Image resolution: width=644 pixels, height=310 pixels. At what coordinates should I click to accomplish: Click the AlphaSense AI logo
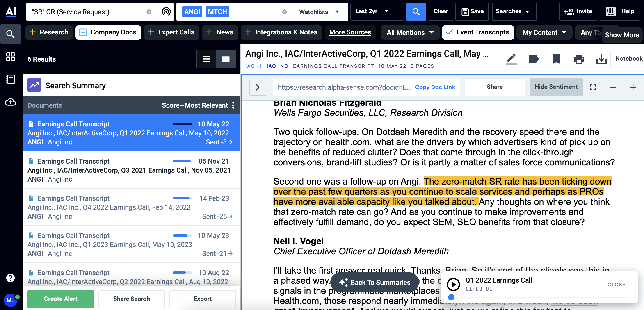11,11
